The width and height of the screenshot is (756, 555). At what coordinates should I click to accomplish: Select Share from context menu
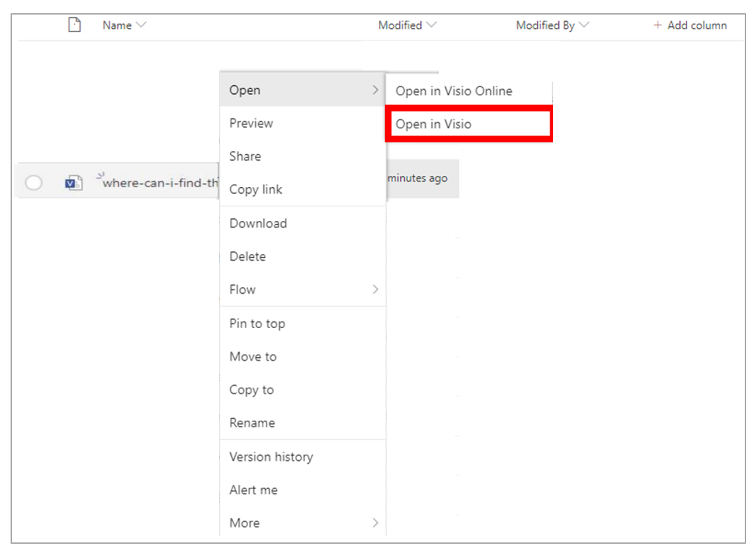pos(303,156)
